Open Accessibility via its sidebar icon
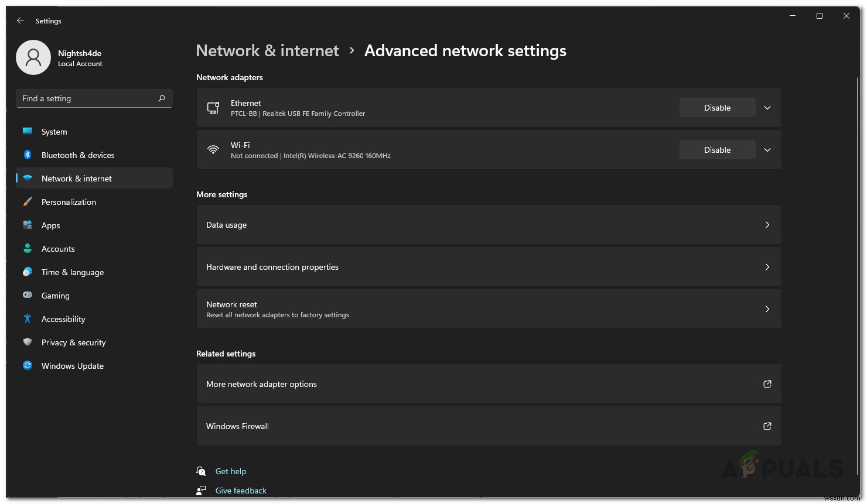 click(28, 318)
